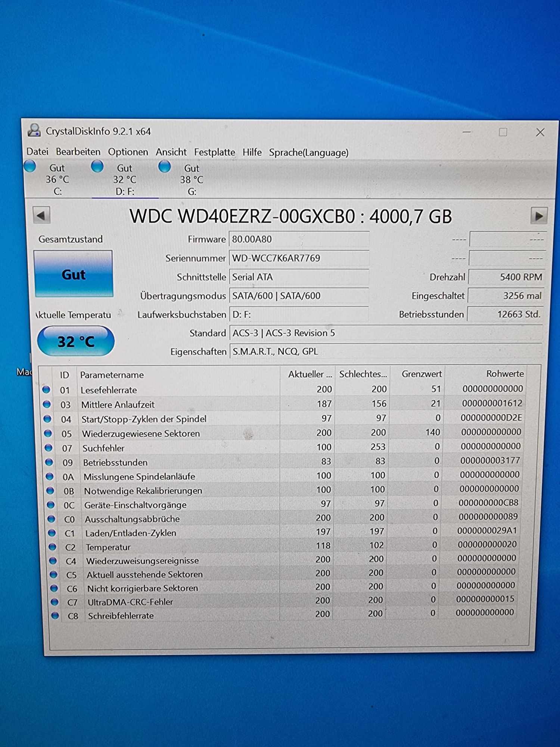
Task: Minimize the CrystalDiskInfo window
Action: click(x=467, y=132)
